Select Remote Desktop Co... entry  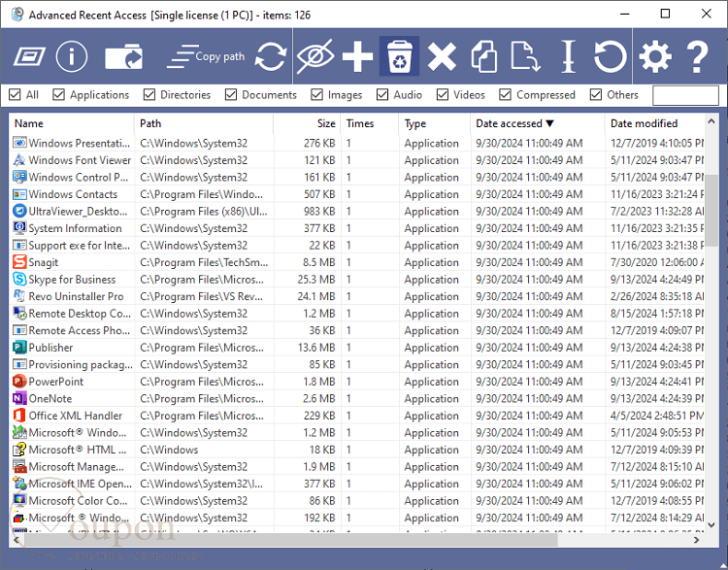click(x=356, y=314)
